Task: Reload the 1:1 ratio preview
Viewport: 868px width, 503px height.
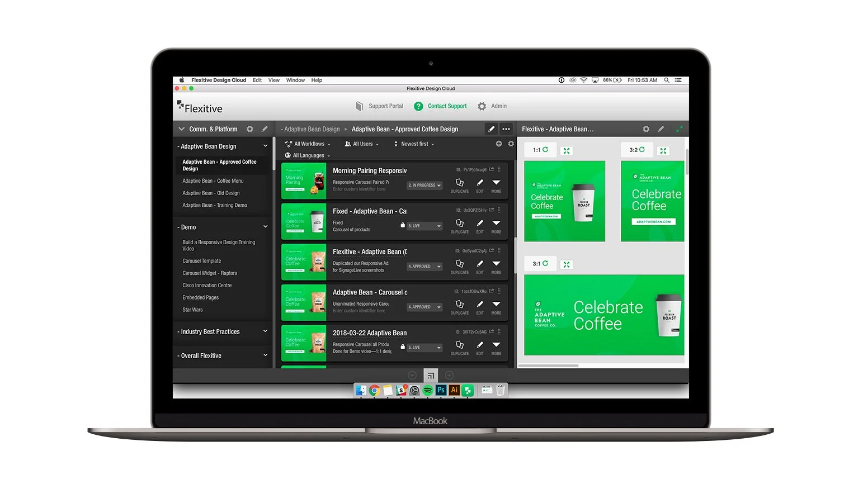Action: coord(545,150)
